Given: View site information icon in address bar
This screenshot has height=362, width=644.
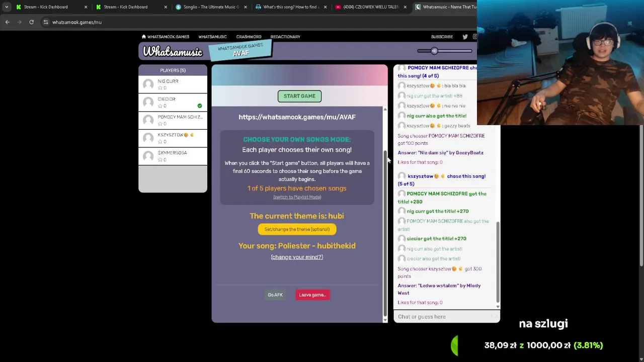Looking at the screenshot, I should pyautogui.click(x=46, y=22).
